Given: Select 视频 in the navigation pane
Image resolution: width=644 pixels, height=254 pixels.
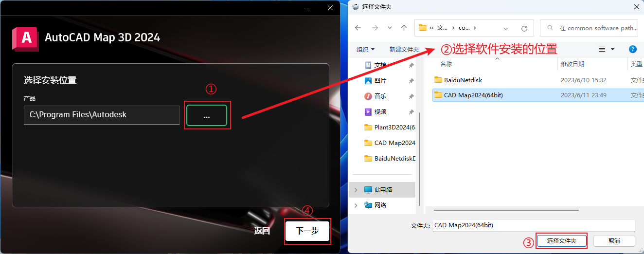Looking at the screenshot, I should (x=380, y=111).
